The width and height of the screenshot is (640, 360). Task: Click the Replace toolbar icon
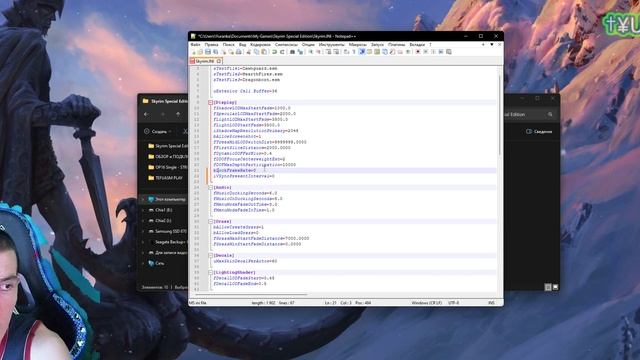[x=300, y=52]
